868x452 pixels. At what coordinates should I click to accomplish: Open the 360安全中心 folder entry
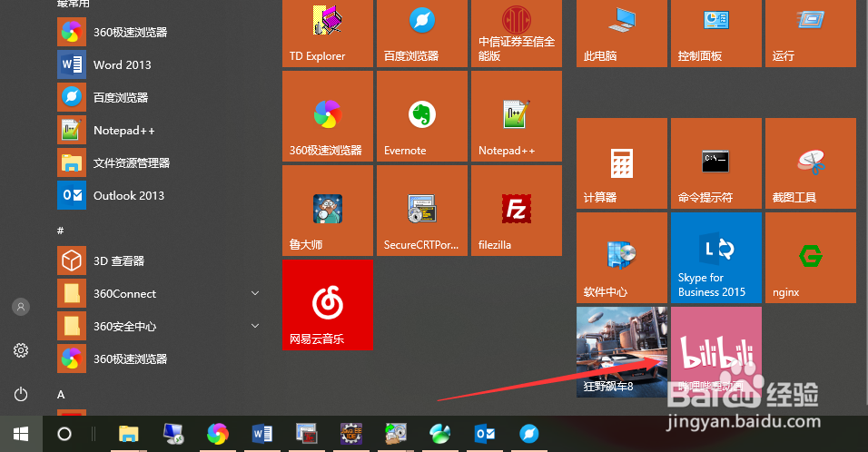coord(161,326)
